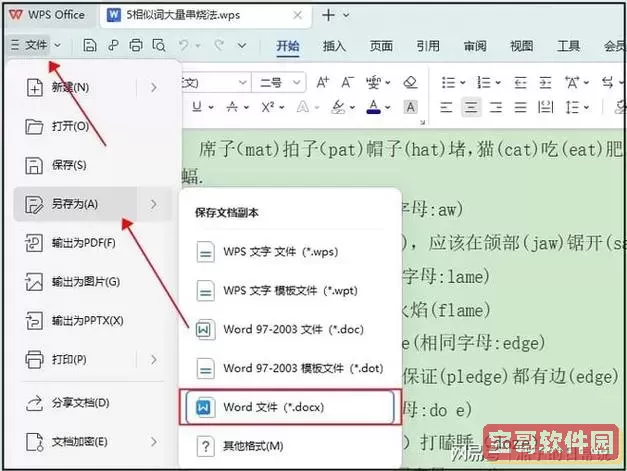Click the decrease indent icon
The width and height of the screenshot is (627, 471).
(520, 83)
